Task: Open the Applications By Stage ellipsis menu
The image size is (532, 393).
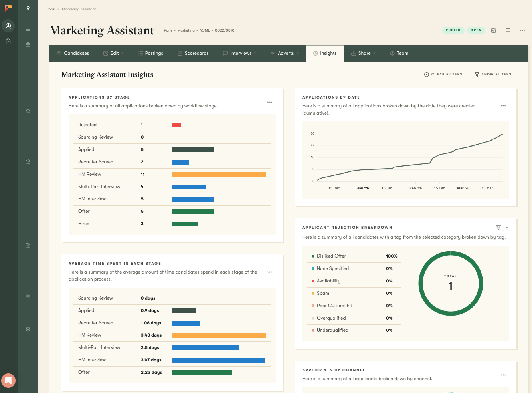Action: click(x=270, y=102)
